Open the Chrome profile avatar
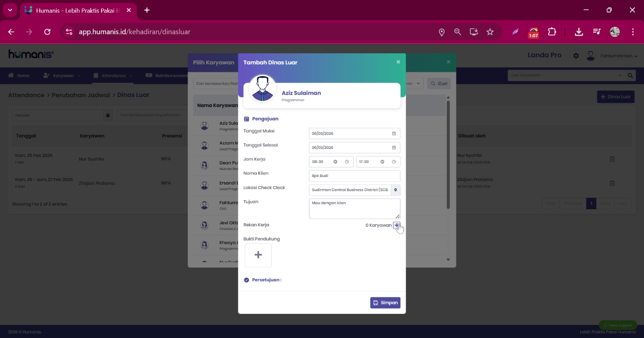The image size is (644, 338). pyautogui.click(x=615, y=32)
